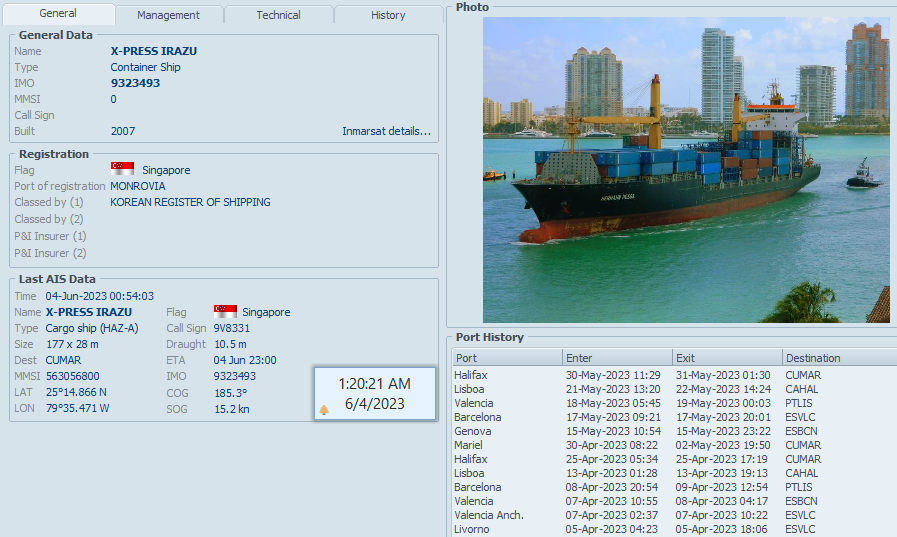Click Singapore flag name in Registration
Image resolution: width=897 pixels, height=537 pixels.
click(166, 170)
